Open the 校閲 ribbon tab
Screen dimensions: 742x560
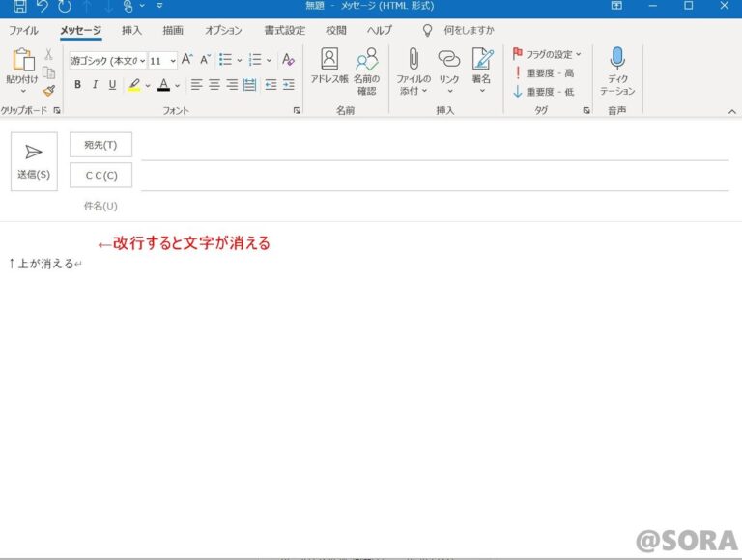[x=336, y=30]
